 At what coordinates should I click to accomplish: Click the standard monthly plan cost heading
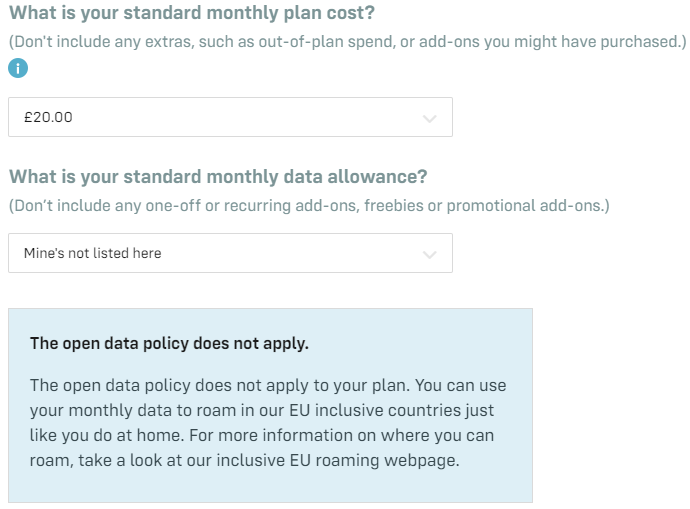(192, 13)
